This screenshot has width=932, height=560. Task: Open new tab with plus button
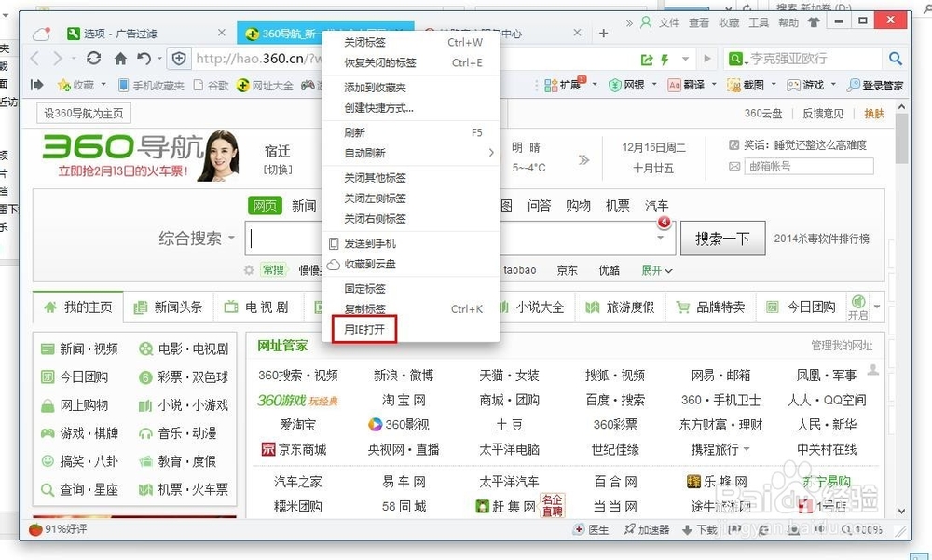tap(603, 34)
